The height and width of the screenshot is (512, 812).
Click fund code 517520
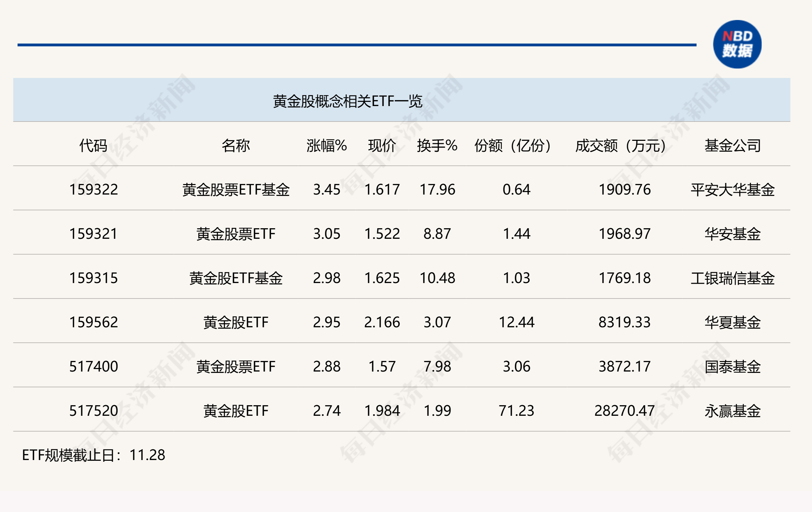[x=93, y=411]
